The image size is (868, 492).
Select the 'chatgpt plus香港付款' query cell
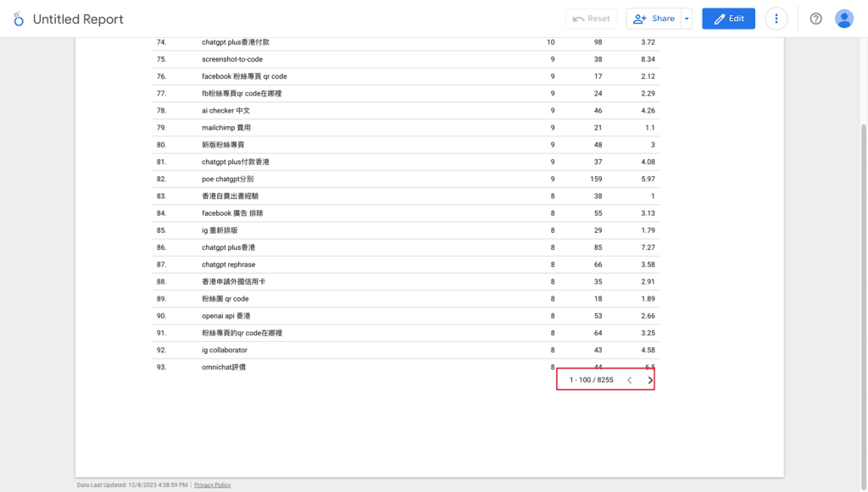click(x=236, y=42)
